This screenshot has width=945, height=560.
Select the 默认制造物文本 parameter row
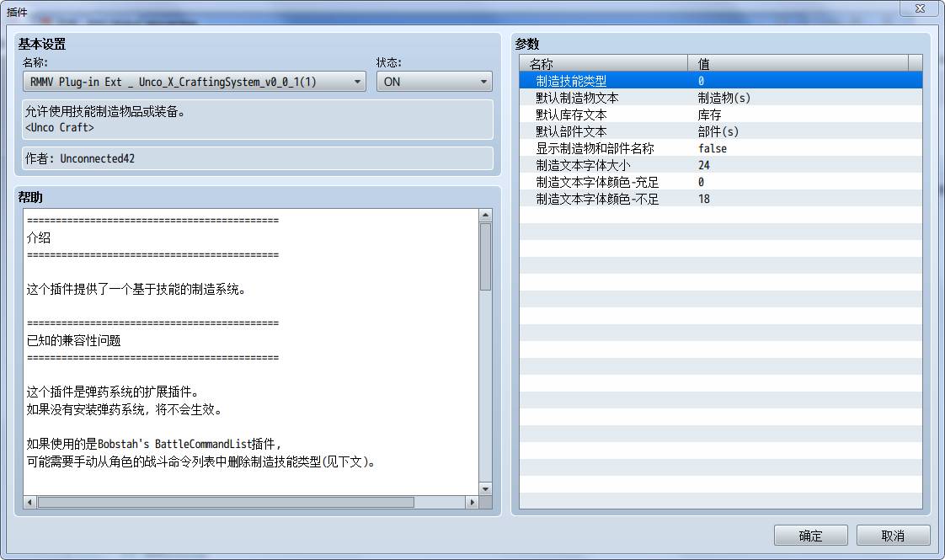[x=721, y=97]
